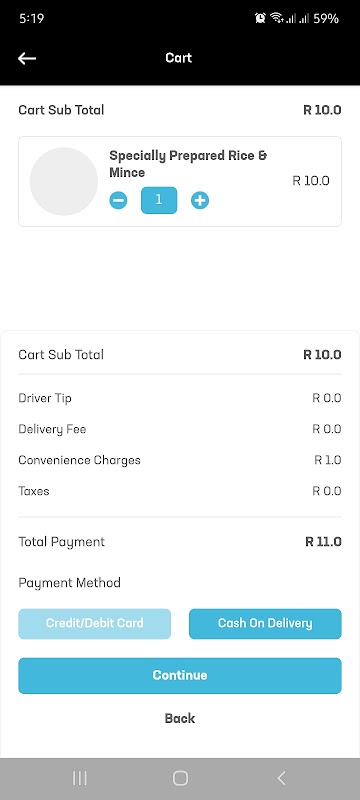This screenshot has width=360, height=800.
Task: Tap the quantity box showing 1
Action: 159,200
